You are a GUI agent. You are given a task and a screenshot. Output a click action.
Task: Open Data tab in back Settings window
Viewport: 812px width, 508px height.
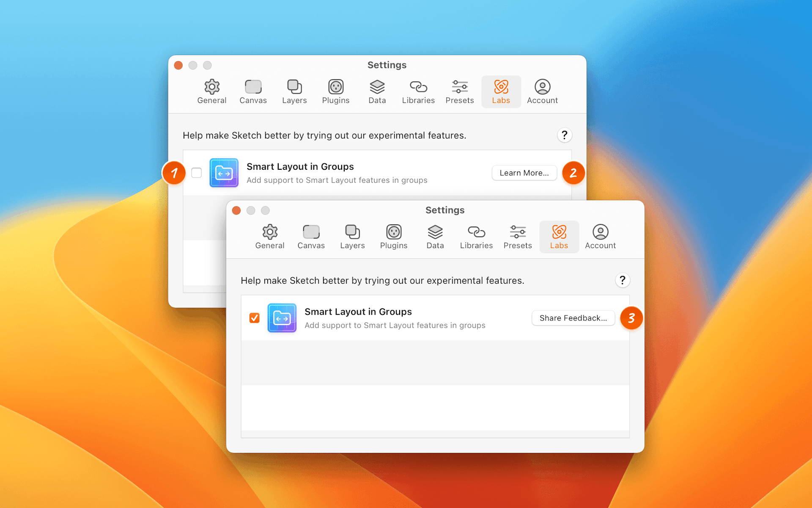point(377,92)
